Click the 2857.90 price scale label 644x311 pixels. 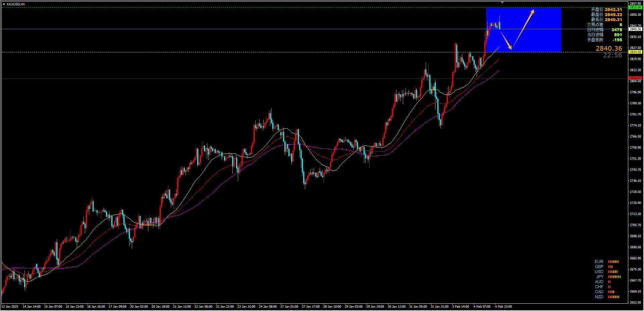(635, 4)
